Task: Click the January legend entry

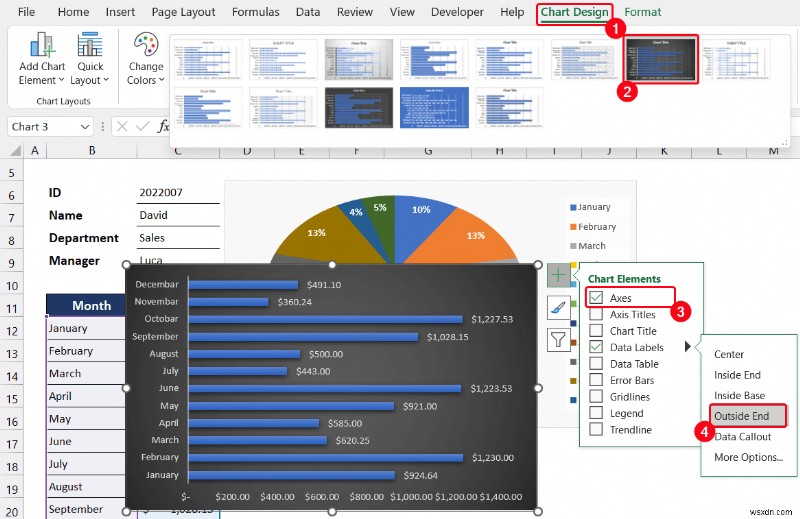Action: (590, 207)
